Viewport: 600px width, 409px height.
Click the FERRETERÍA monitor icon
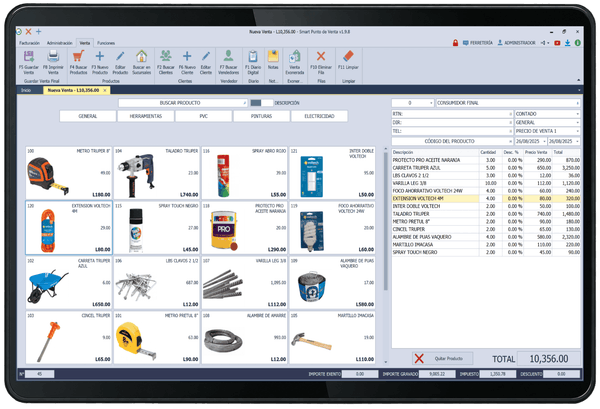(465, 43)
